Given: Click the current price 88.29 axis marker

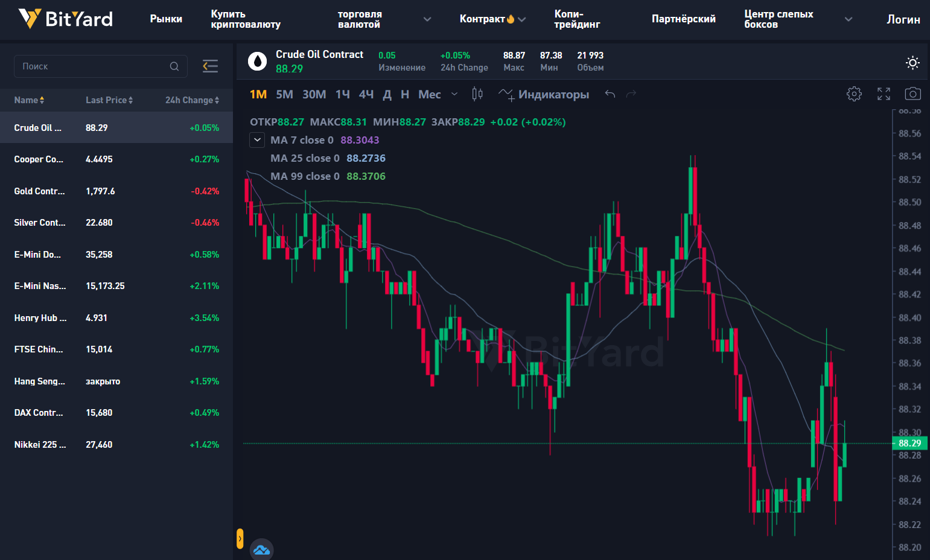Looking at the screenshot, I should coord(910,444).
